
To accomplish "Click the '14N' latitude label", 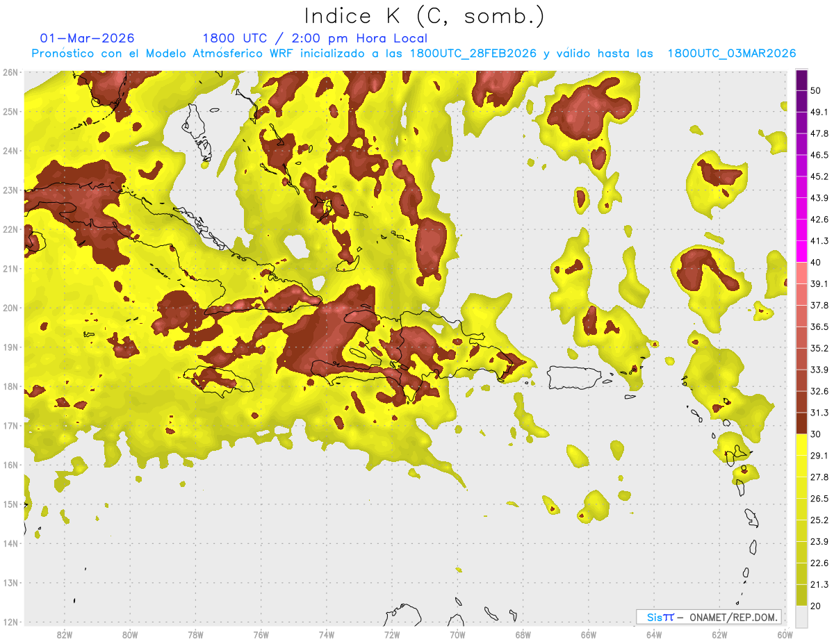I will point(10,543).
